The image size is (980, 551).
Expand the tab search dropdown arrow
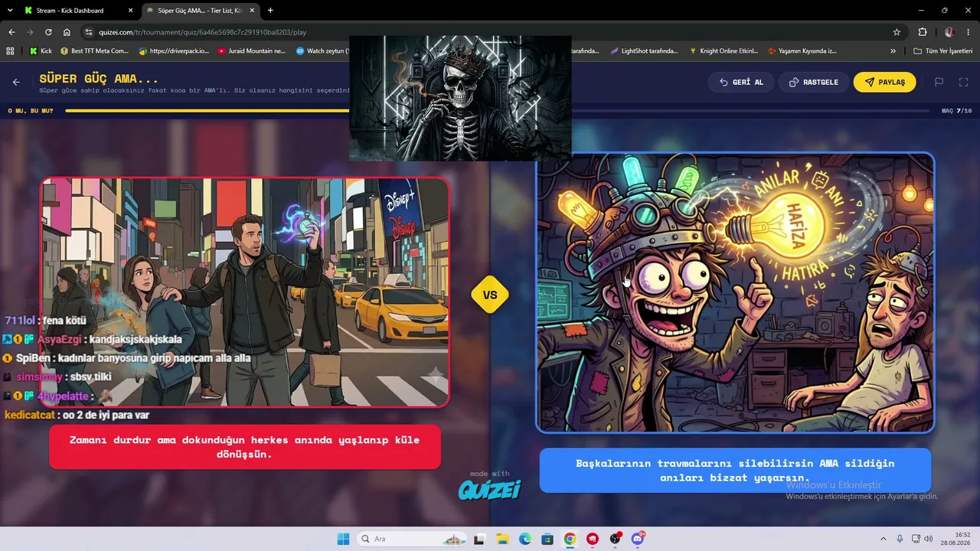point(10,11)
